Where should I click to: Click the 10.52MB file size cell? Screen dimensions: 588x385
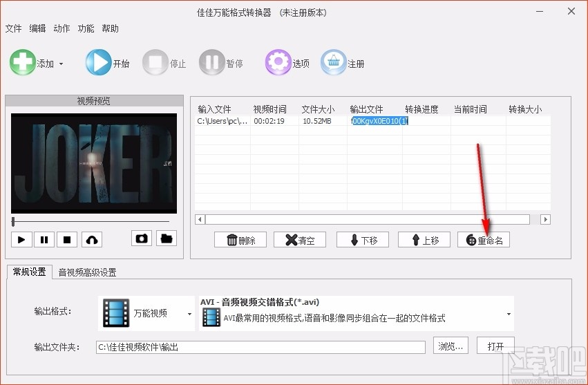tap(317, 121)
